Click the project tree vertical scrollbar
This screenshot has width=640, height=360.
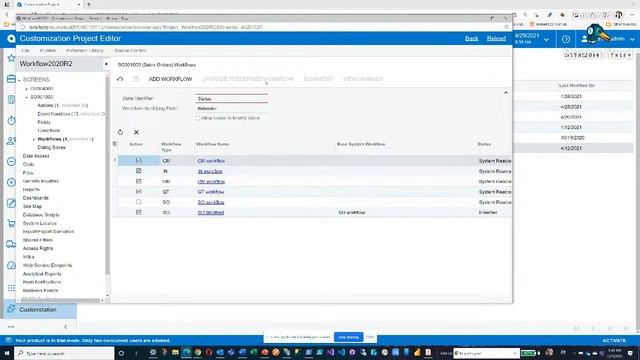(x=107, y=176)
